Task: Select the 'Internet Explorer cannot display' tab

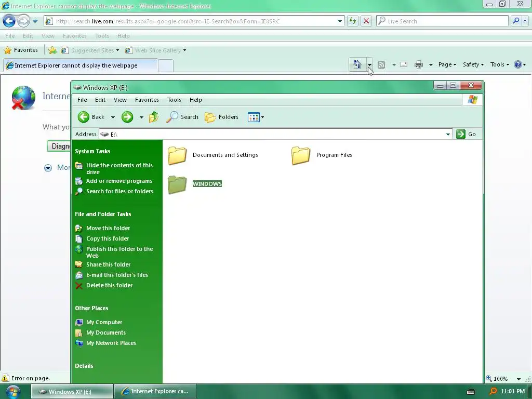Action: point(81,65)
